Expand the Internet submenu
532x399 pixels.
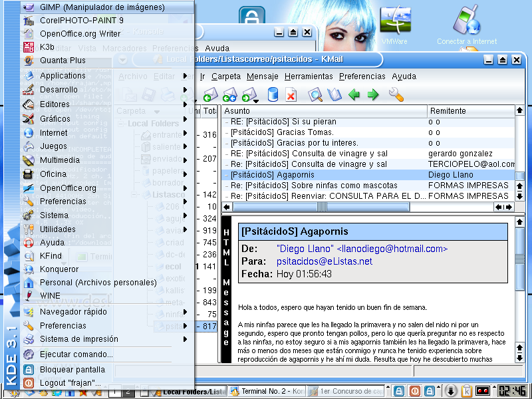coord(107,132)
